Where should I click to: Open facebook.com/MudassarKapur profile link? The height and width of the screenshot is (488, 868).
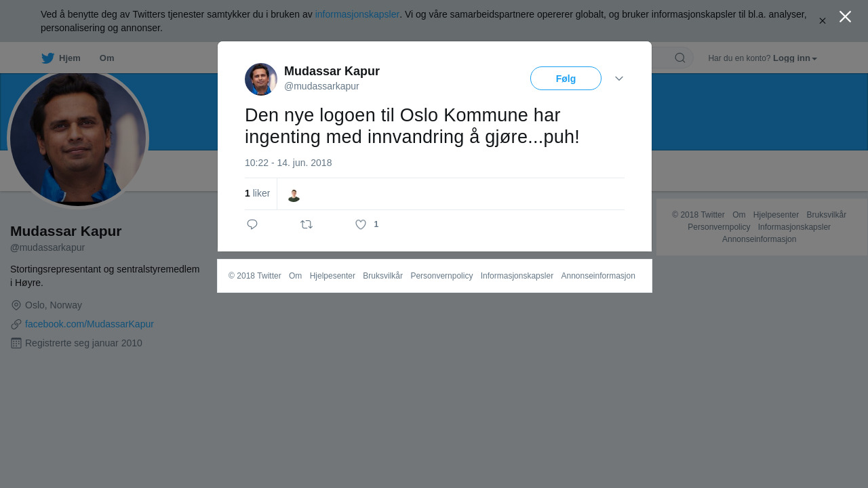pyautogui.click(x=90, y=324)
